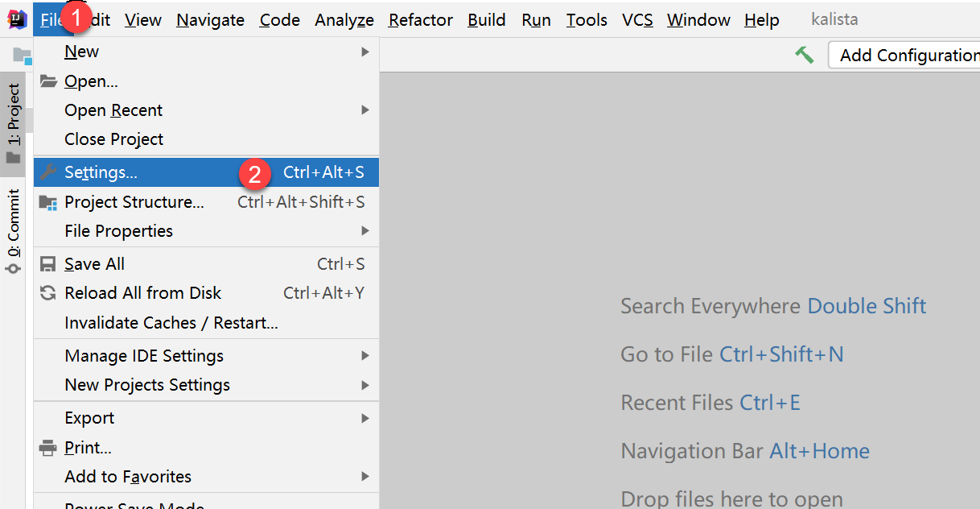Select Invalidate Caches / Restart
Viewport: 980px width, 509px height.
coord(171,323)
